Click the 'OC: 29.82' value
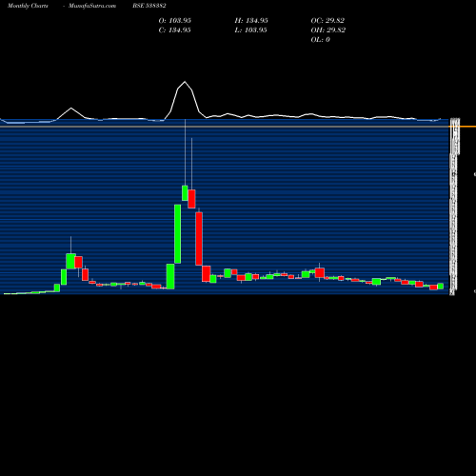Image resolution: width=476 pixels, height=476 pixels. (327, 20)
